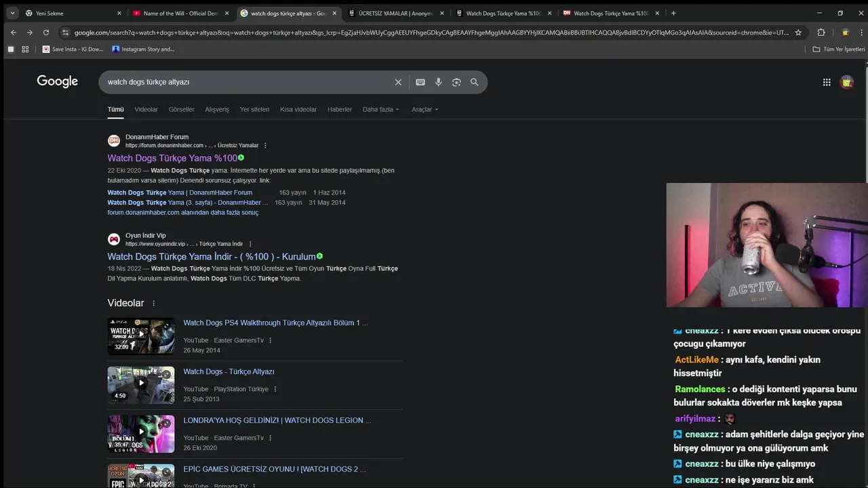
Task: Click the Oyun İndir Vip site favicon
Action: click(114, 239)
